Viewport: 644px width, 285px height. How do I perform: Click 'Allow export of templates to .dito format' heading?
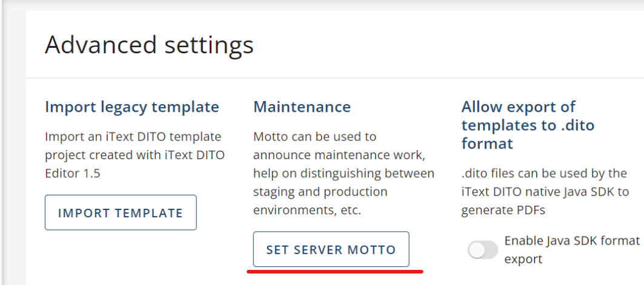[527, 125]
